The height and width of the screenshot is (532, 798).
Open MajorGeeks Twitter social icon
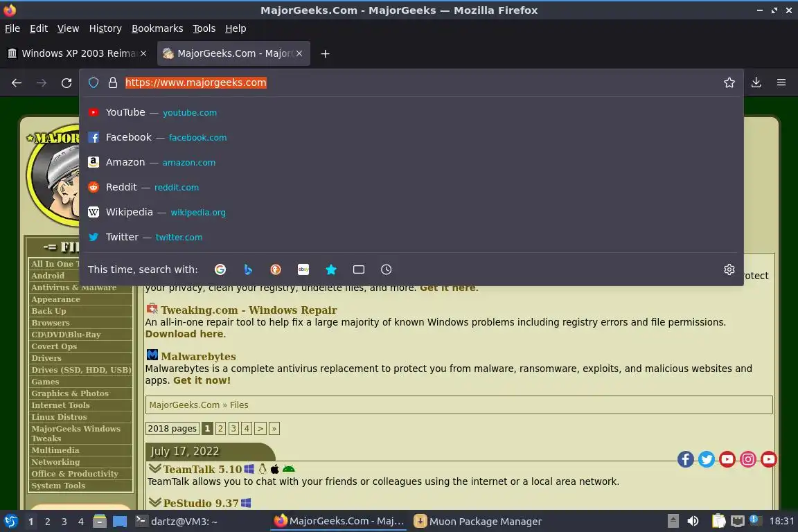click(x=707, y=460)
